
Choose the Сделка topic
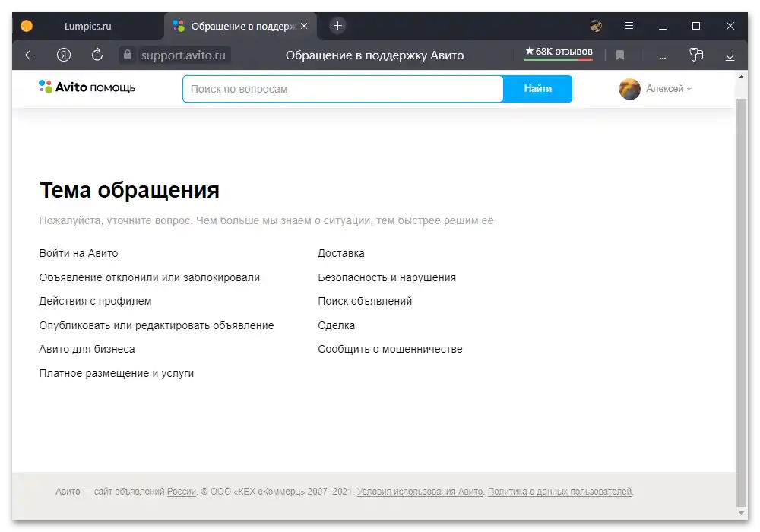pos(336,325)
